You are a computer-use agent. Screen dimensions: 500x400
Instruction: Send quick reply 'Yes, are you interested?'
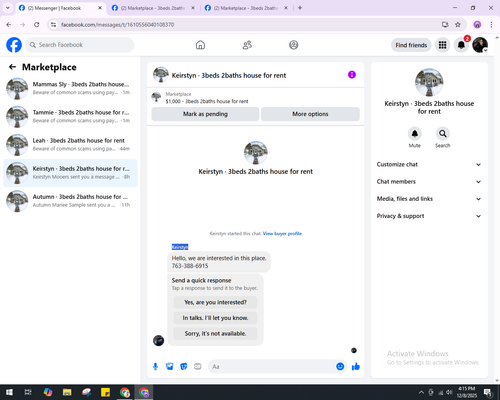[x=215, y=302]
